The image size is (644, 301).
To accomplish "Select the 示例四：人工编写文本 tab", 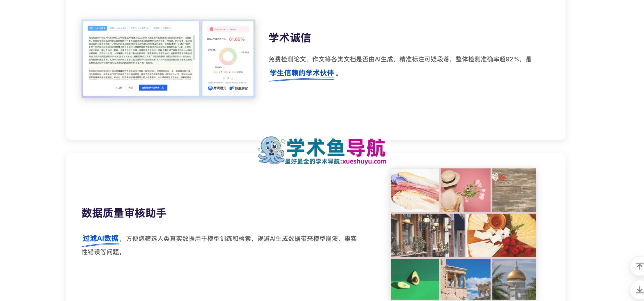I will click(163, 28).
